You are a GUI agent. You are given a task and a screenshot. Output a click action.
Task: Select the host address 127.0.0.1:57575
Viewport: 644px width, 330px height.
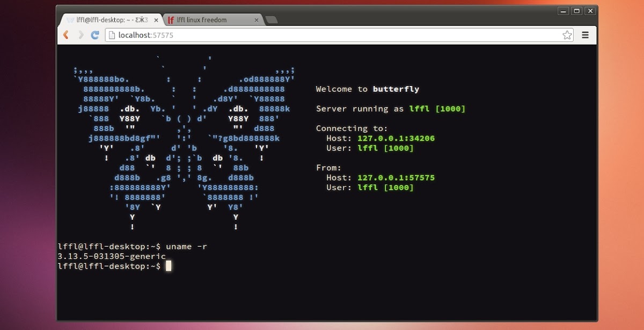coord(396,177)
